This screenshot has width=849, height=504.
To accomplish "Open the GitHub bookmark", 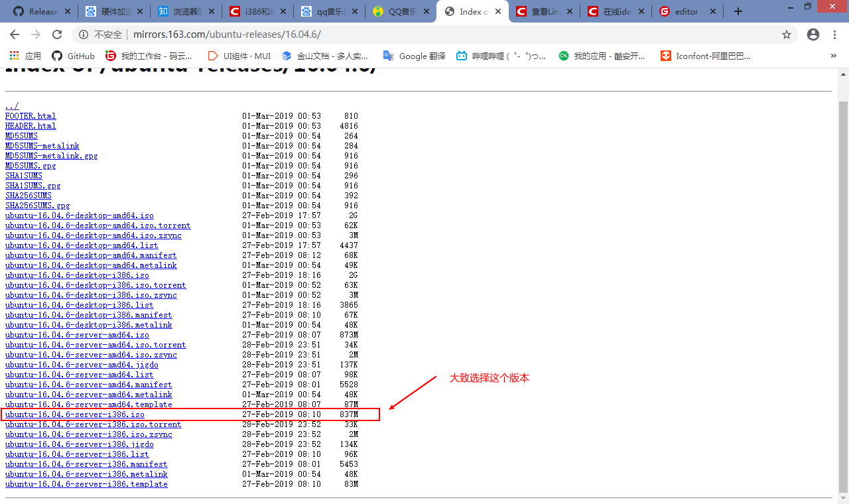I will pyautogui.click(x=74, y=56).
